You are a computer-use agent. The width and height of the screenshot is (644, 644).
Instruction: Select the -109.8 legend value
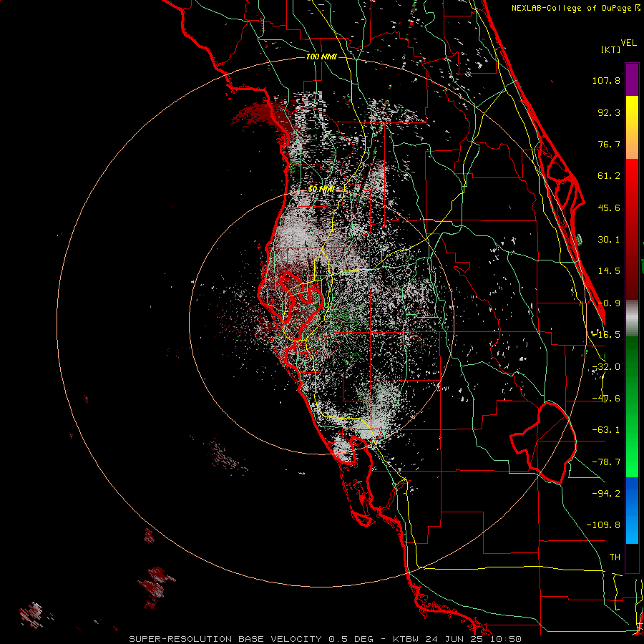(603, 525)
